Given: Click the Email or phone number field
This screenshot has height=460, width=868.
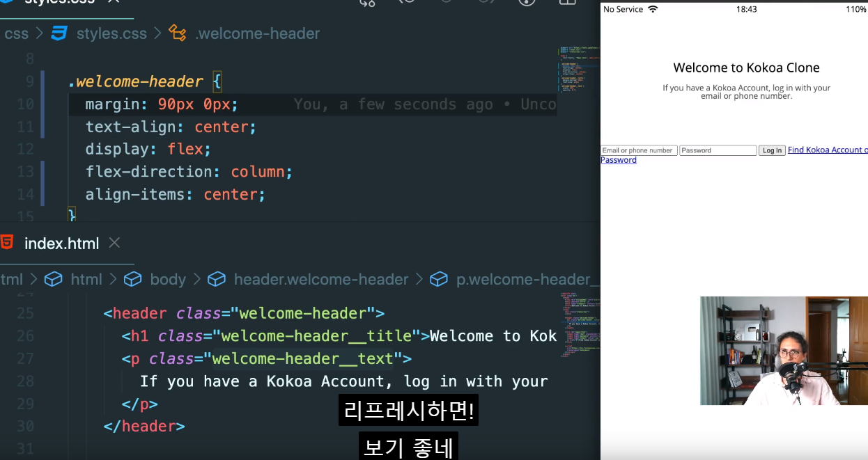Looking at the screenshot, I should point(639,150).
